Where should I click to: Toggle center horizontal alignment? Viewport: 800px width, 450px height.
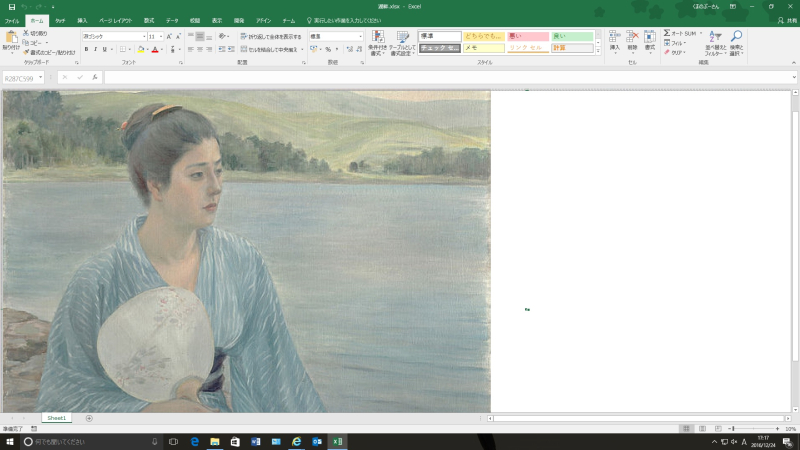pyautogui.click(x=200, y=49)
